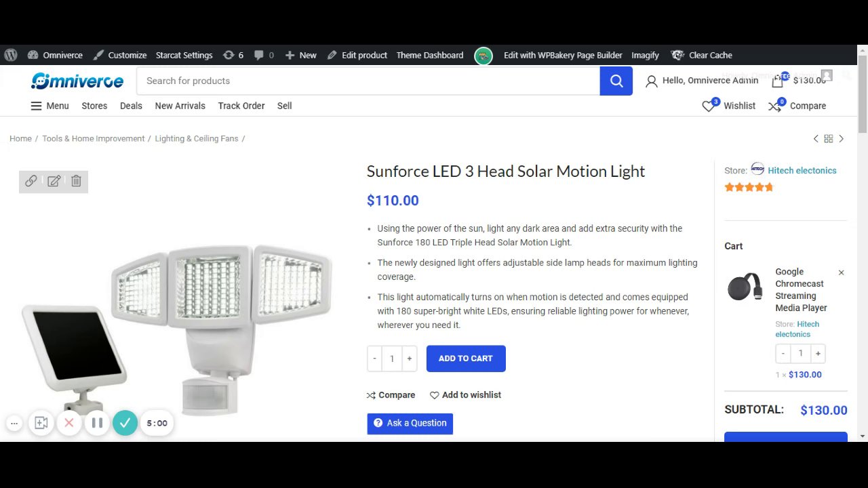
Task: Click the pencil edit icon on image
Action: (x=54, y=181)
